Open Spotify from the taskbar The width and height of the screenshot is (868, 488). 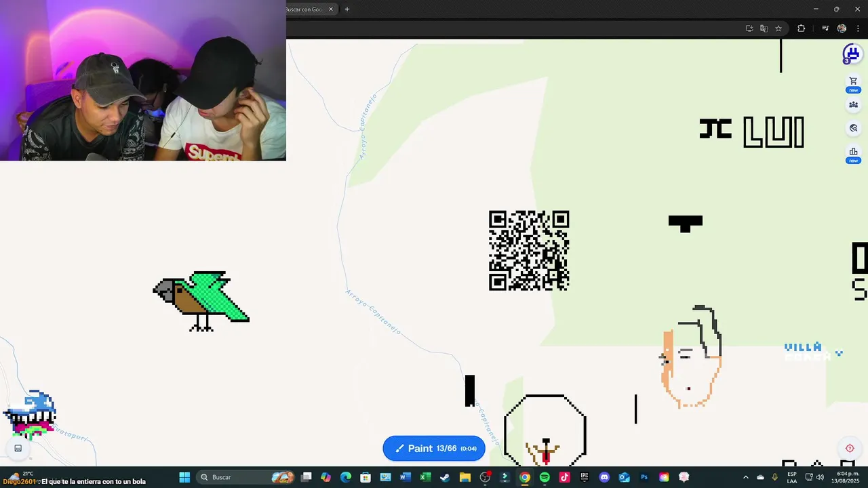545,477
